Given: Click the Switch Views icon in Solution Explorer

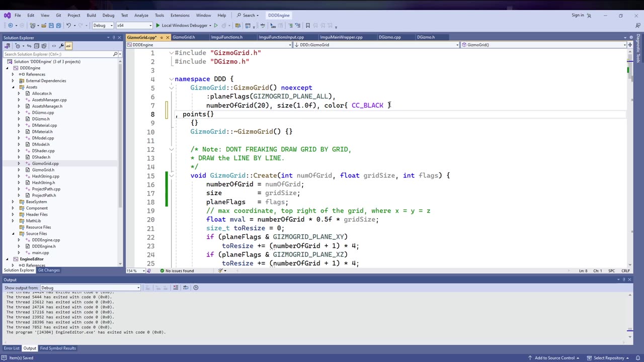Looking at the screenshot, I should point(7,46).
